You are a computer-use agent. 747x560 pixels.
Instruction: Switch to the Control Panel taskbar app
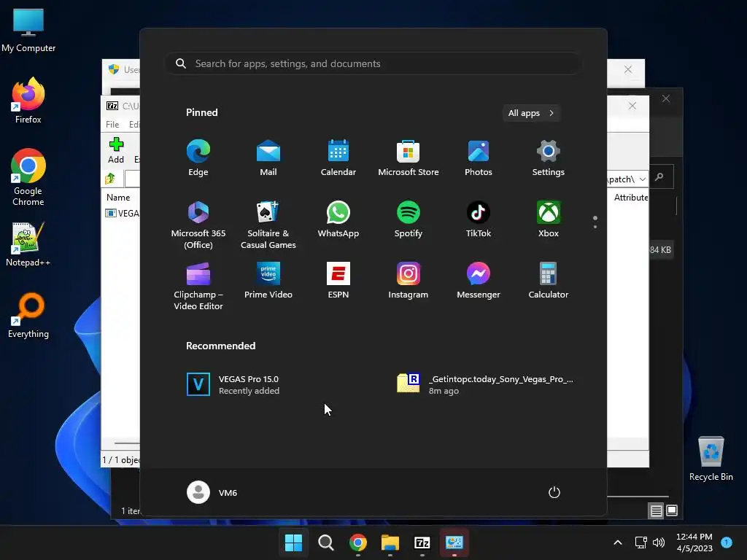click(x=454, y=542)
